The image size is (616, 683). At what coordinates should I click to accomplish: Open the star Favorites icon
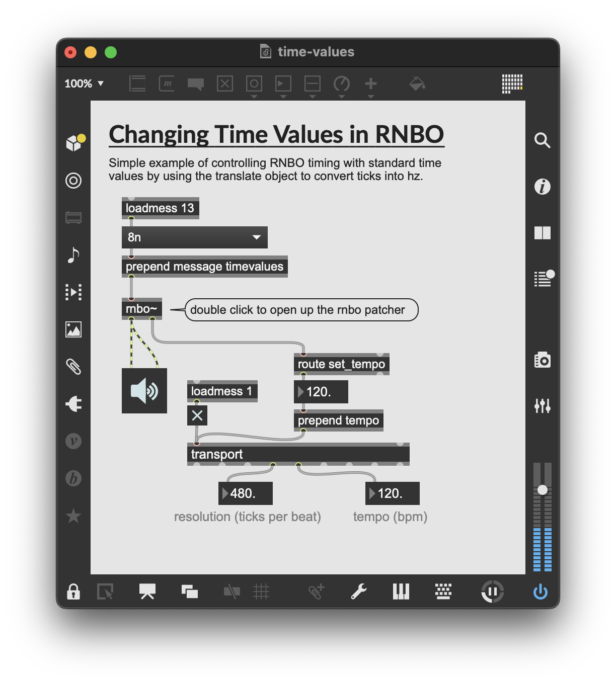point(73,516)
